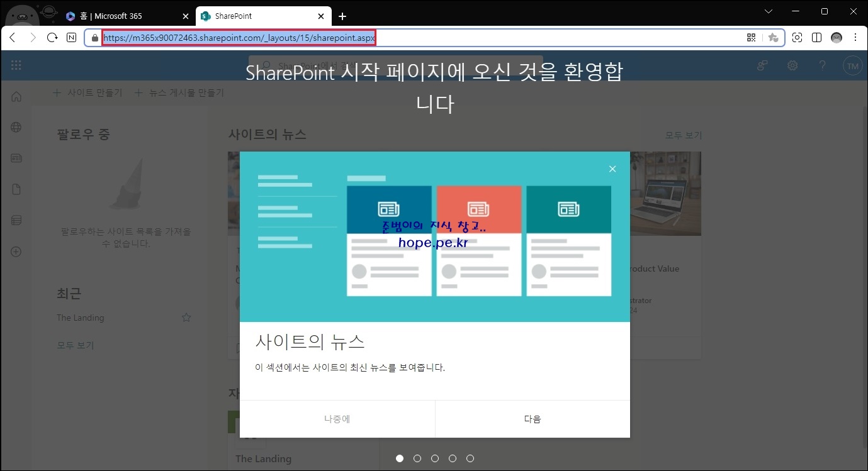Open the news icon in left rail
Screen dimensions: 868x471
(x=16, y=158)
